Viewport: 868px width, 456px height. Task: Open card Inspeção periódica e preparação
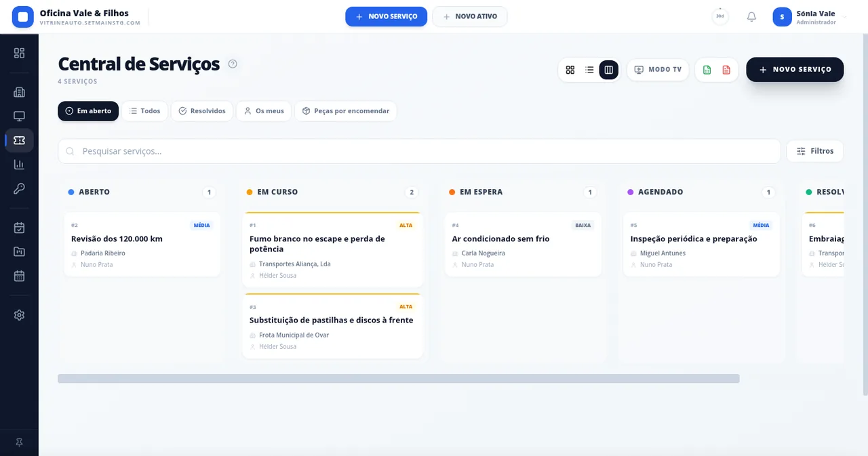[701, 245]
